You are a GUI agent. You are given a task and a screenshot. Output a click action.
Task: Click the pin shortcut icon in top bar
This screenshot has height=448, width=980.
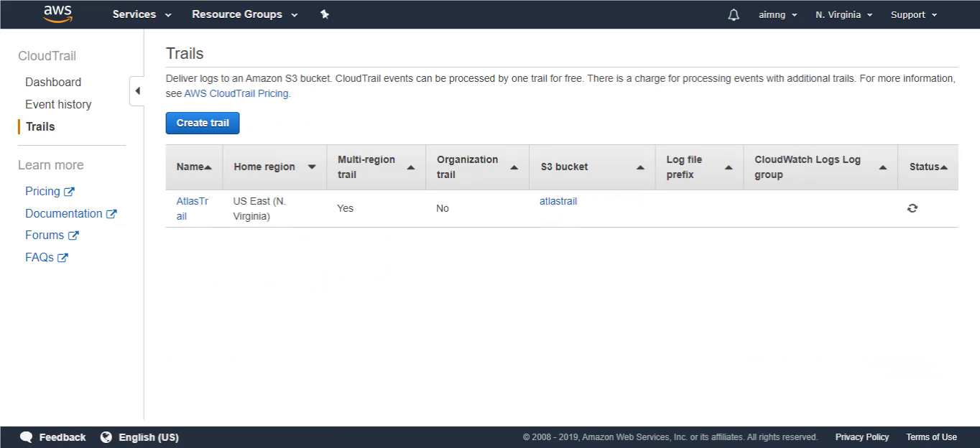tap(325, 14)
